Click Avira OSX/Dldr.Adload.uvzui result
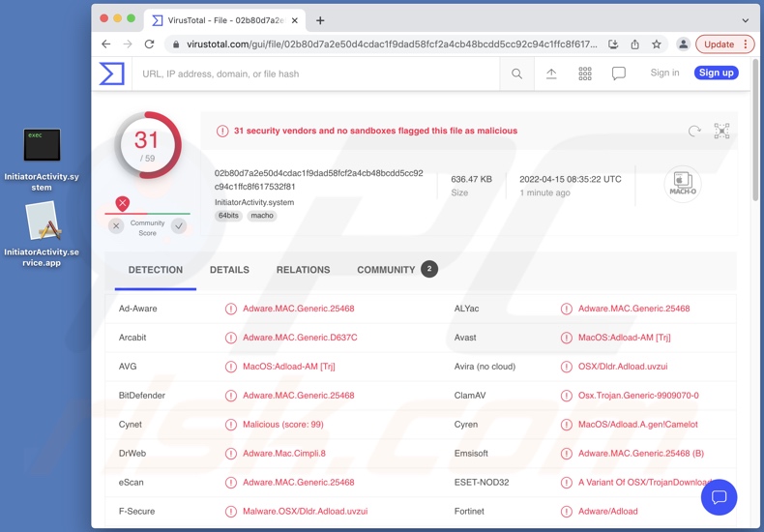764x532 pixels. pyautogui.click(x=623, y=367)
